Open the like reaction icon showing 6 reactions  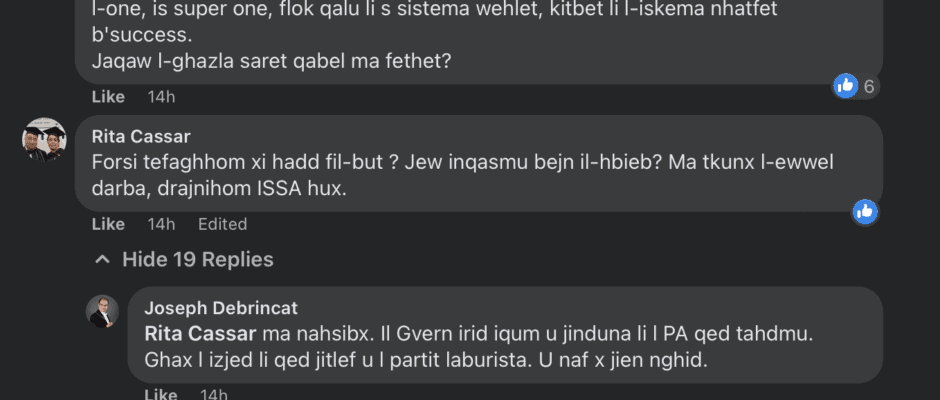point(846,86)
